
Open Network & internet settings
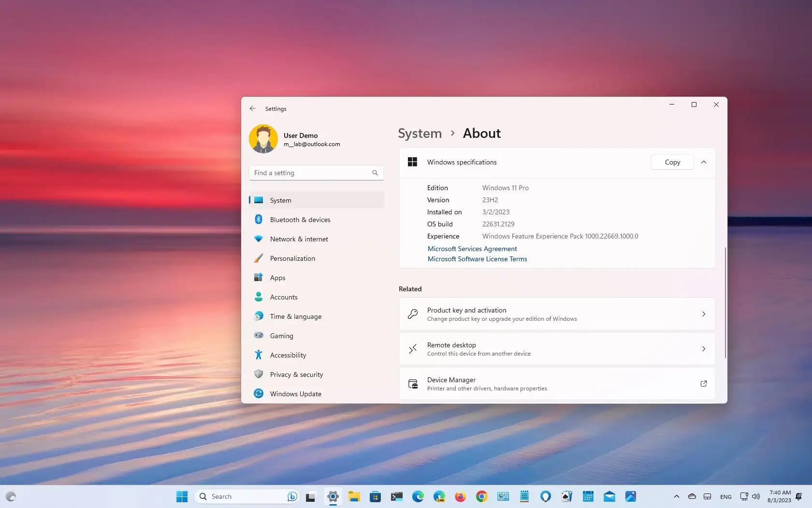point(317,239)
